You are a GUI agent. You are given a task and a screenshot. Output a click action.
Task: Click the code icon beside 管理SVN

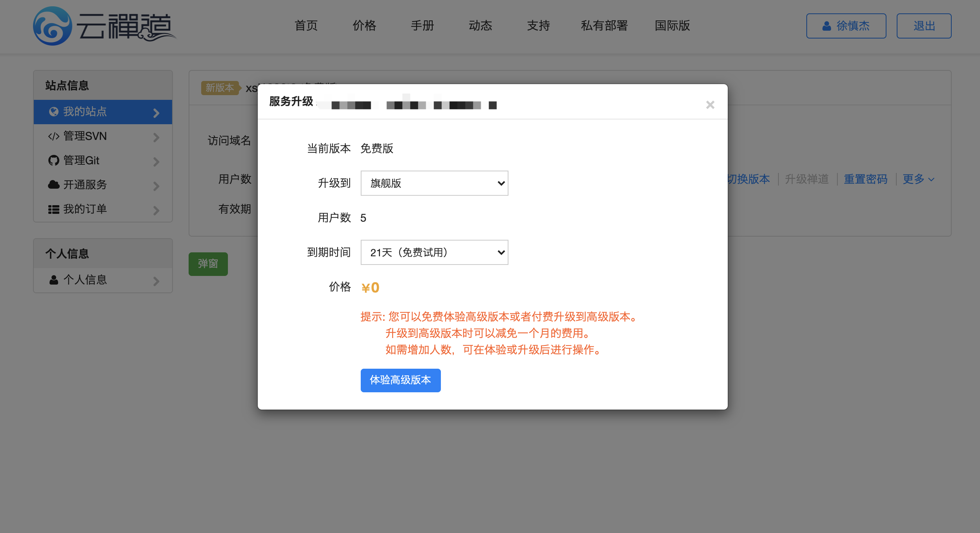54,136
